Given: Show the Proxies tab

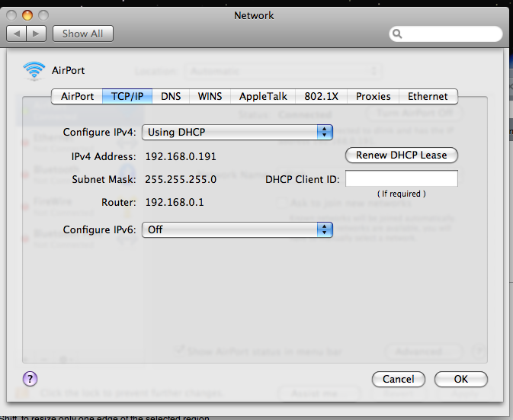Looking at the screenshot, I should pyautogui.click(x=374, y=96).
